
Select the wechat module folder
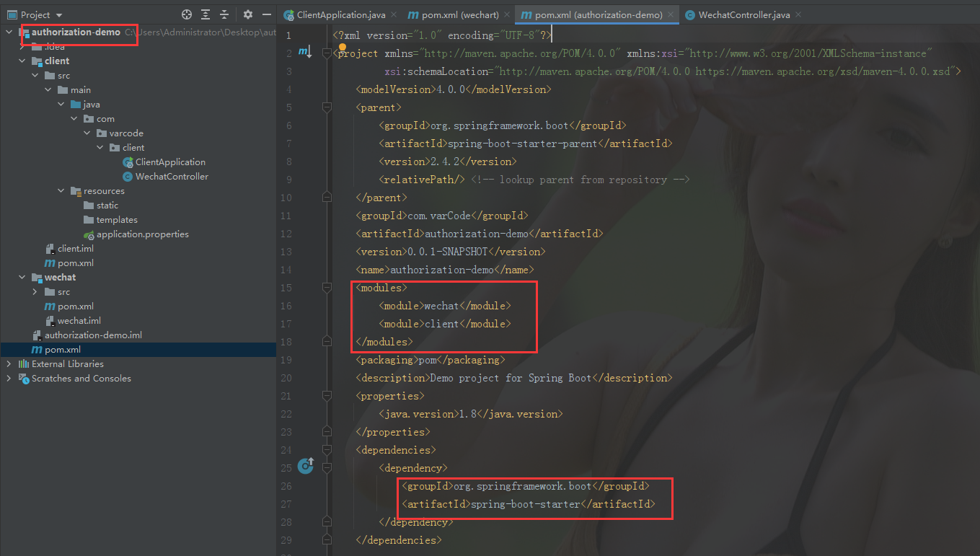(x=60, y=278)
